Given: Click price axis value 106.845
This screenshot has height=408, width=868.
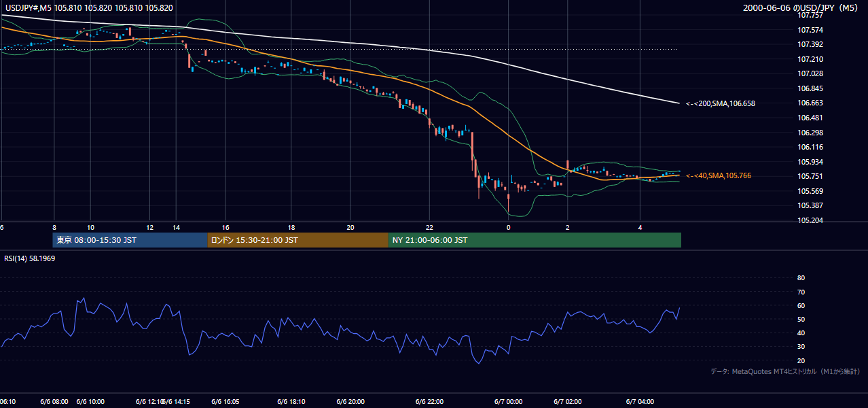Looking at the screenshot, I should tap(810, 88).
